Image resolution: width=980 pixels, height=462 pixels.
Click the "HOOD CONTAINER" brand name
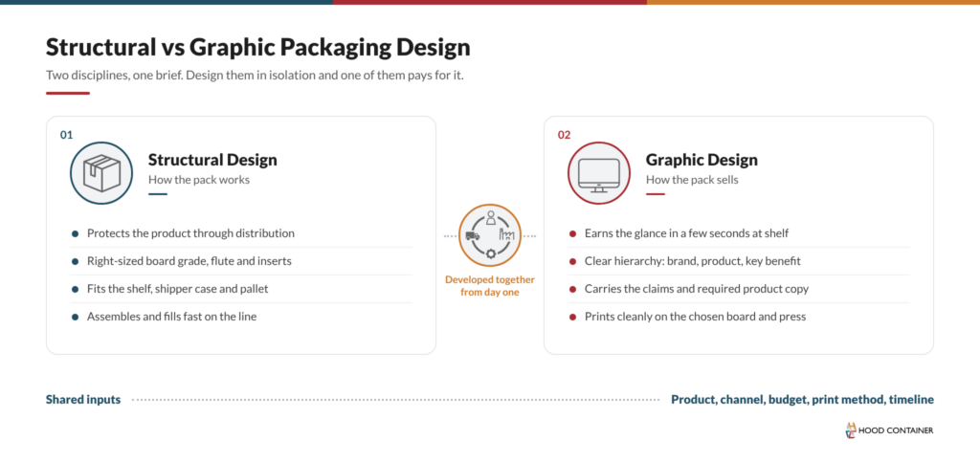[x=896, y=430]
